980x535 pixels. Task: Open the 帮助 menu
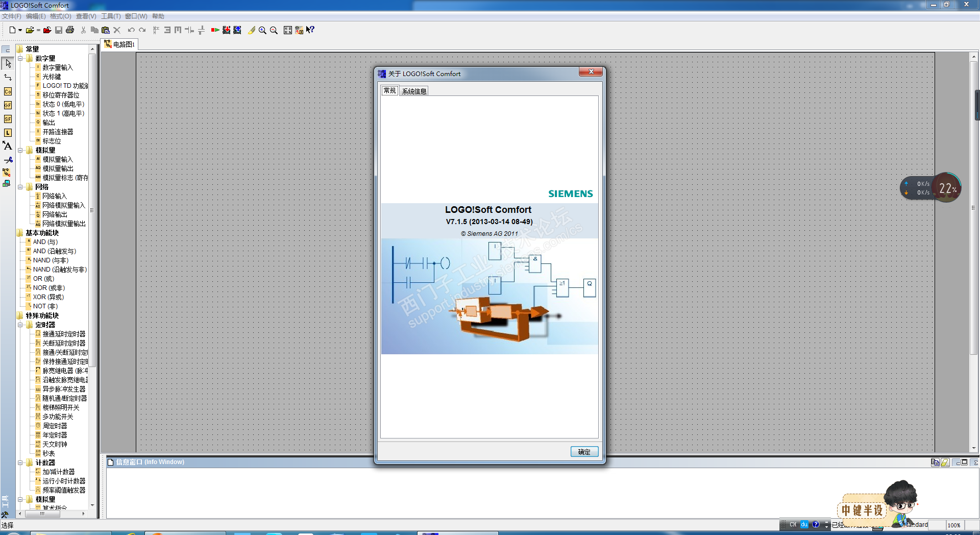(x=158, y=16)
